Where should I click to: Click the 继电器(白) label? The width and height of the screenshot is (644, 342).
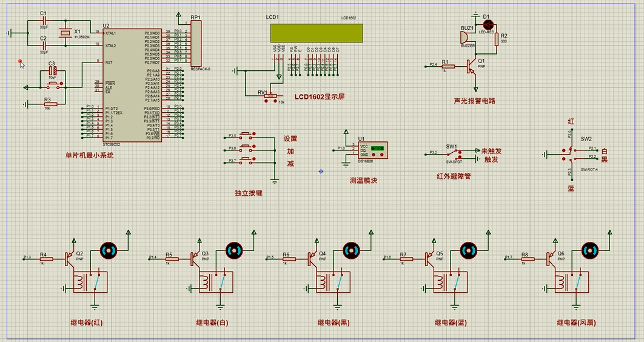pyautogui.click(x=212, y=323)
